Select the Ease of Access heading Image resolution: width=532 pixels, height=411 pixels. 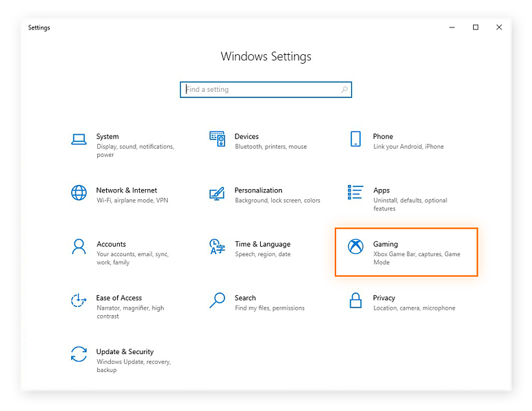pos(119,298)
